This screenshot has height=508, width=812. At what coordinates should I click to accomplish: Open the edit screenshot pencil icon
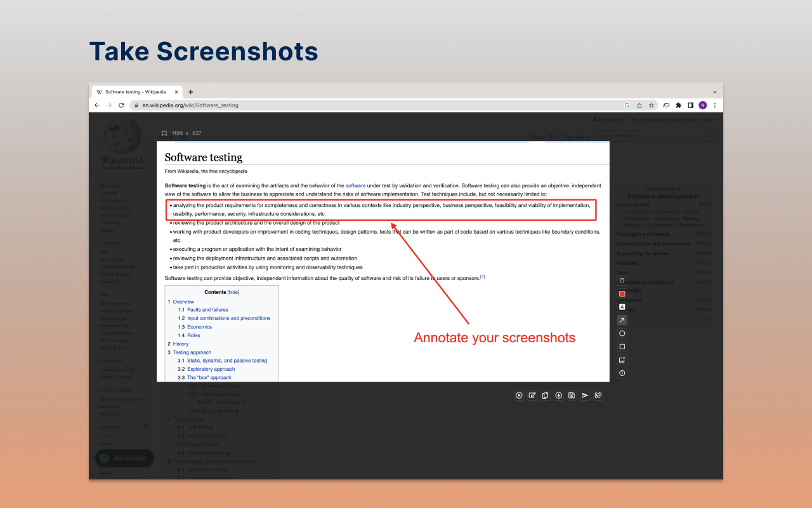click(x=532, y=395)
